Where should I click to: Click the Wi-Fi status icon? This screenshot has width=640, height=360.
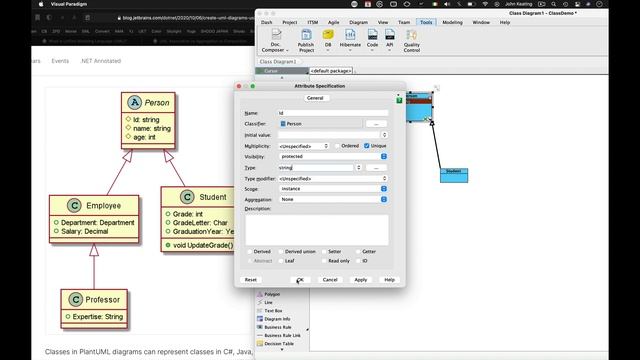pyautogui.click(x=484, y=4)
